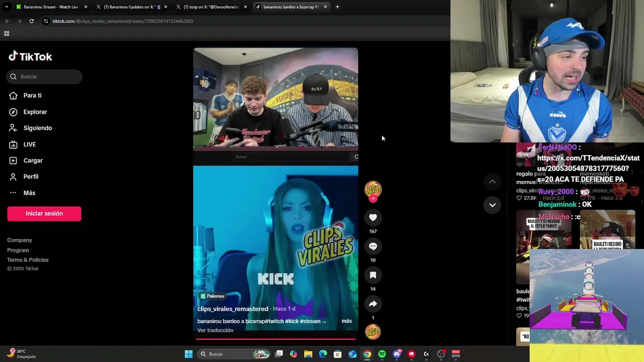Click the TikTok logo

tap(30, 56)
